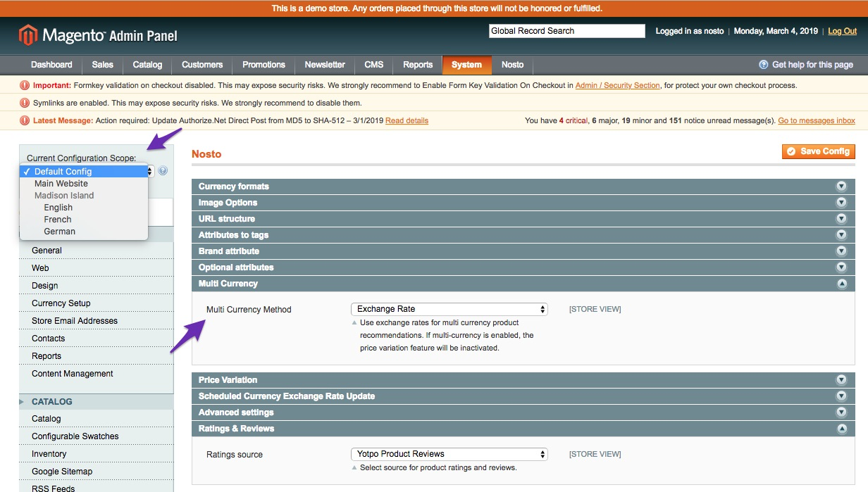Open Google Sitemap sidebar item
This screenshot has height=492, width=868.
click(96, 472)
